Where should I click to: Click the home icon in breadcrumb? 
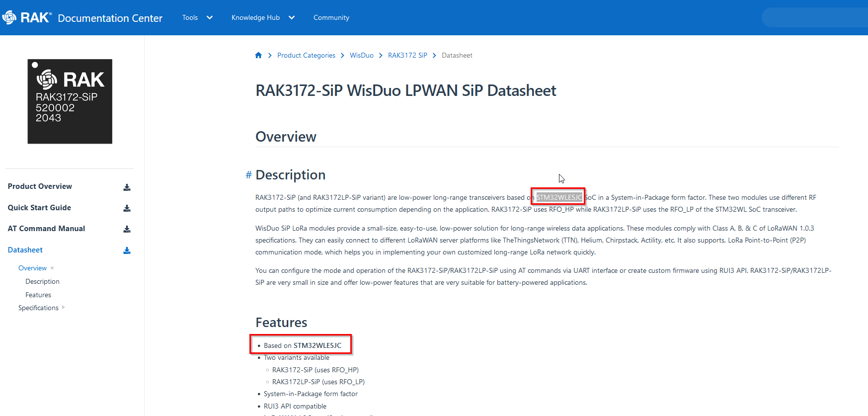click(x=258, y=55)
